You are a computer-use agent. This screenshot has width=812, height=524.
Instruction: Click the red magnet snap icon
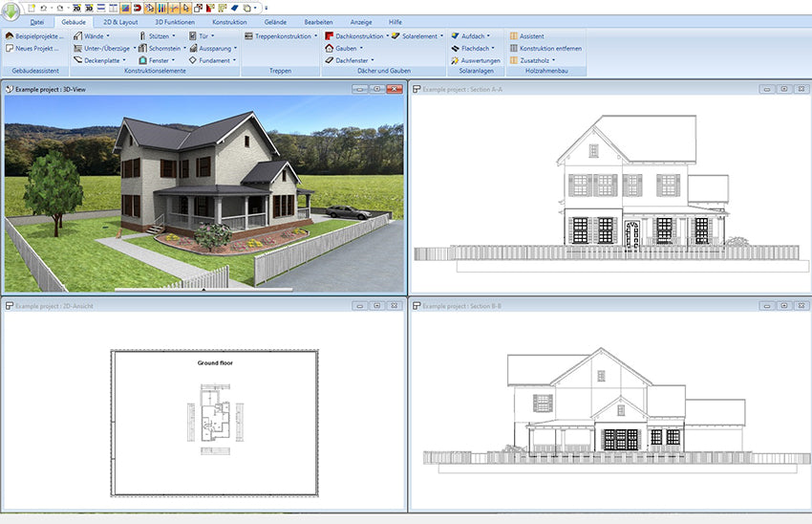pos(137,8)
